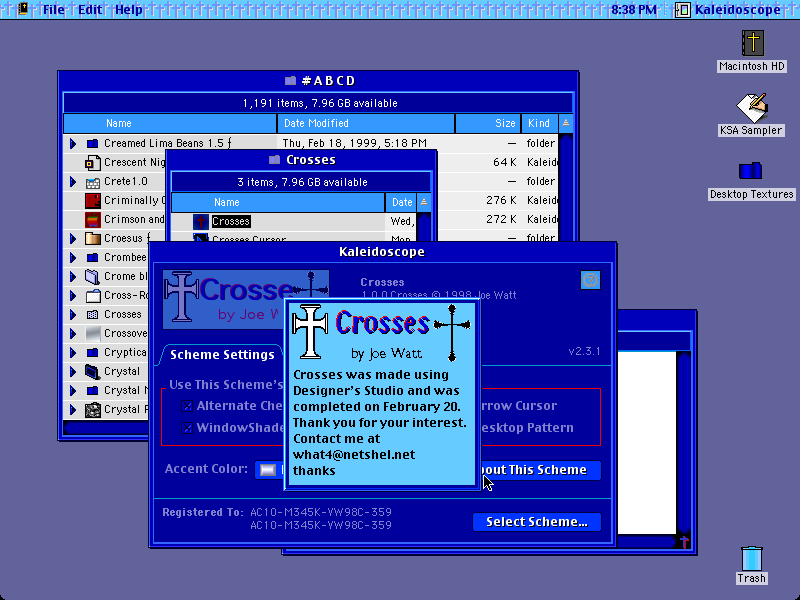This screenshot has height=600, width=800.
Task: Expand the Creamed Lima Beans folder triangle
Action: click(73, 144)
